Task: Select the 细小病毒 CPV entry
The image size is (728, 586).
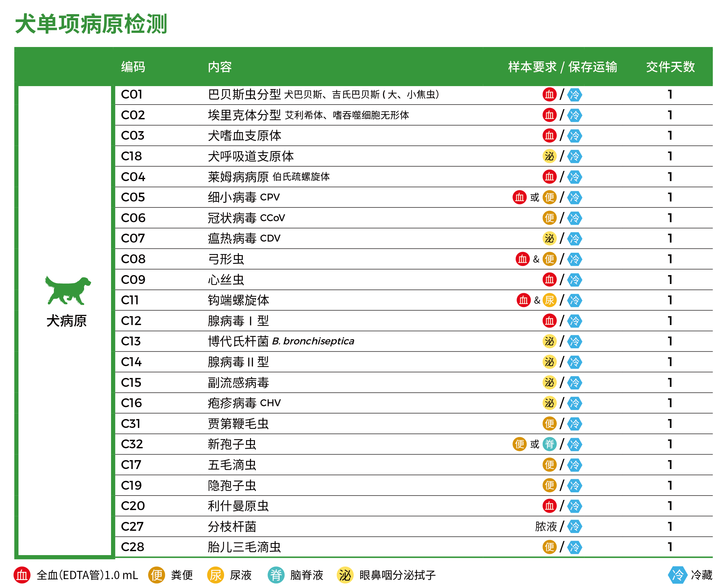Action: coord(244,197)
